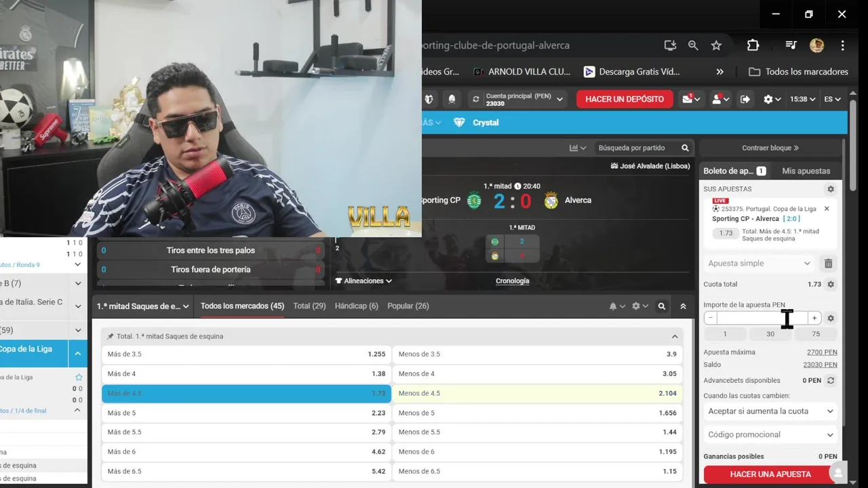Select the Popular (26) tab

coord(408,306)
